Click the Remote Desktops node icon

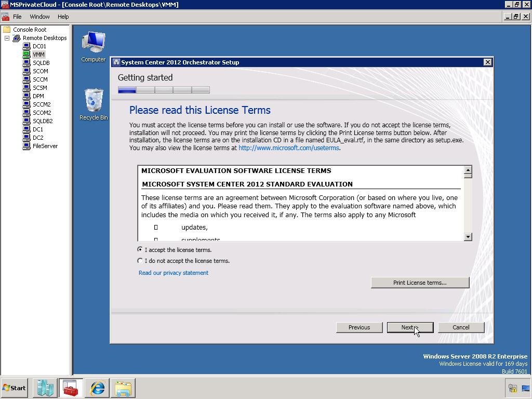pyautogui.click(x=17, y=38)
